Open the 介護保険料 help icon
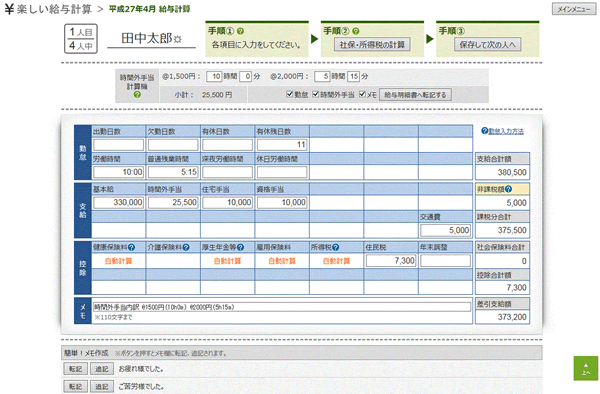The width and height of the screenshot is (600, 394). 186,247
